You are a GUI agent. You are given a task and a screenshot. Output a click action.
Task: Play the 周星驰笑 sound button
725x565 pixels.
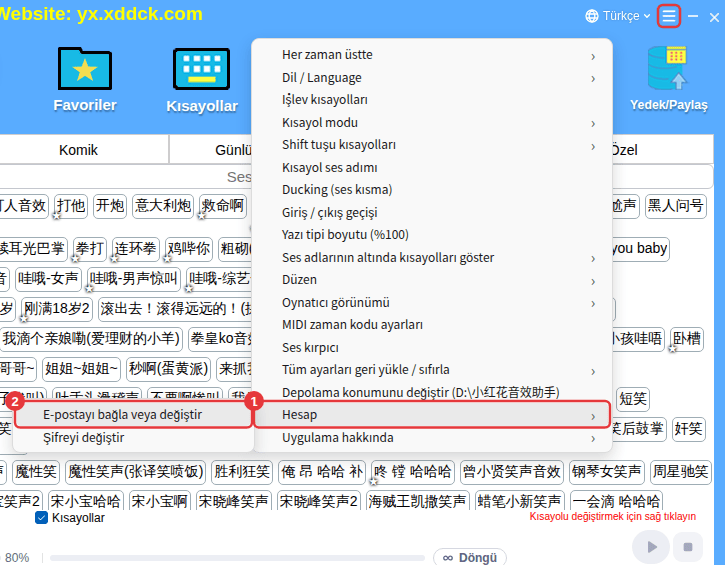(681, 472)
